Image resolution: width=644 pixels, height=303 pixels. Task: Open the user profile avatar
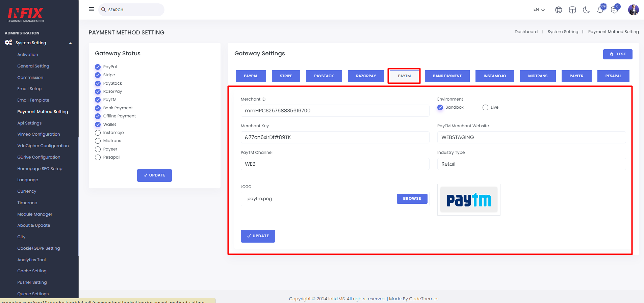click(x=633, y=10)
